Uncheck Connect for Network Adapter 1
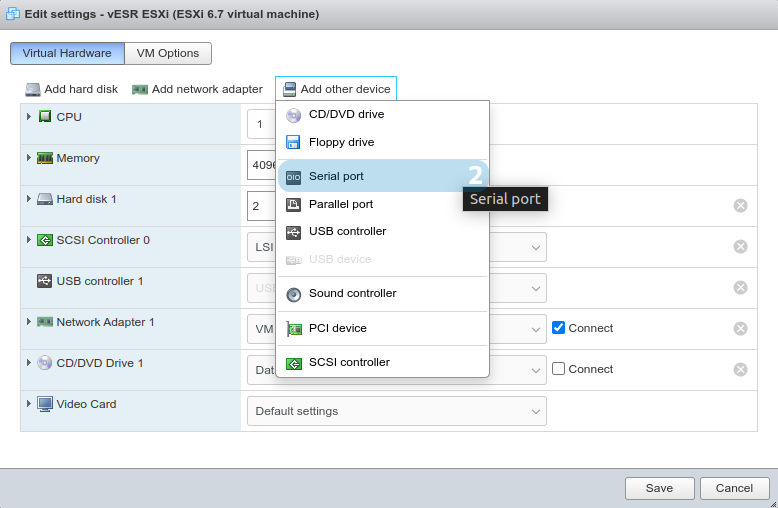 point(559,328)
